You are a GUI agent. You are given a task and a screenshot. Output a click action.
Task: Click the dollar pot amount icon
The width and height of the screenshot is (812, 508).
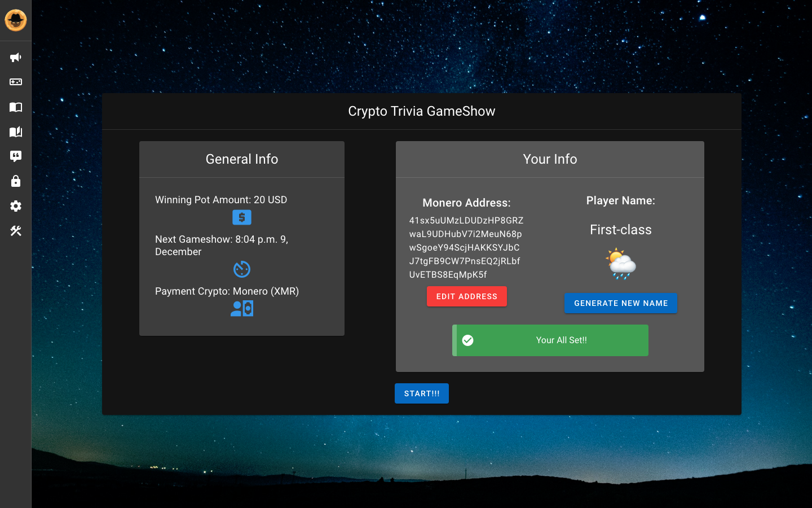click(x=241, y=217)
